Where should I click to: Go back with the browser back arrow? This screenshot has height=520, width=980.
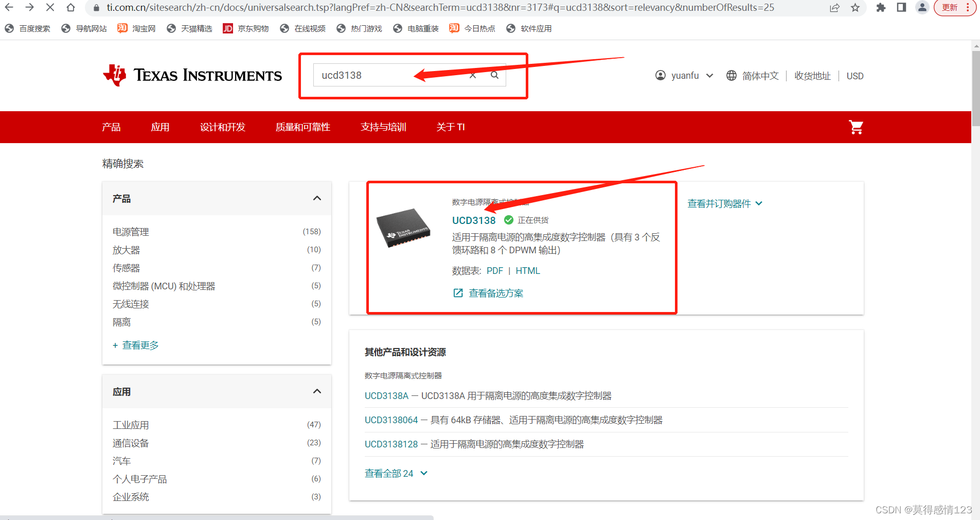click(9, 7)
